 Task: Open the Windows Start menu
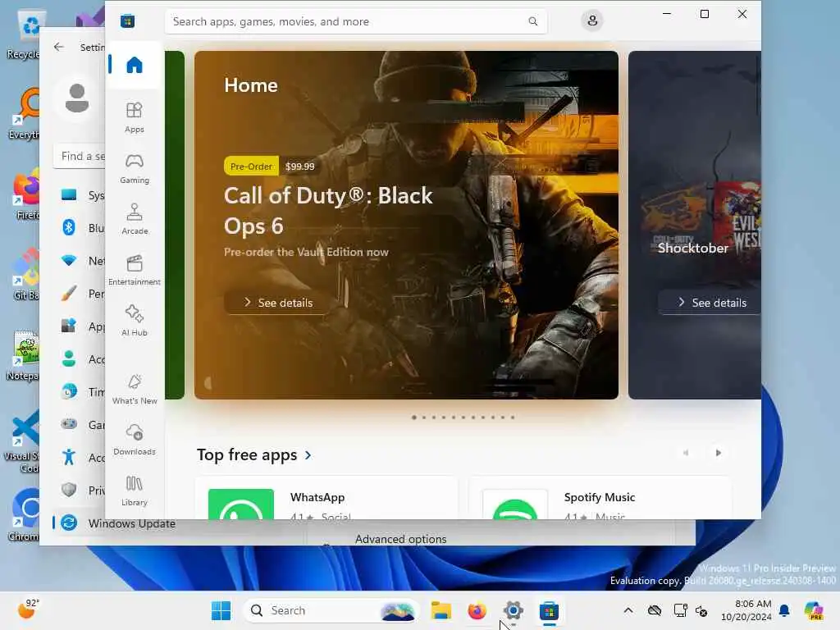pos(221,610)
